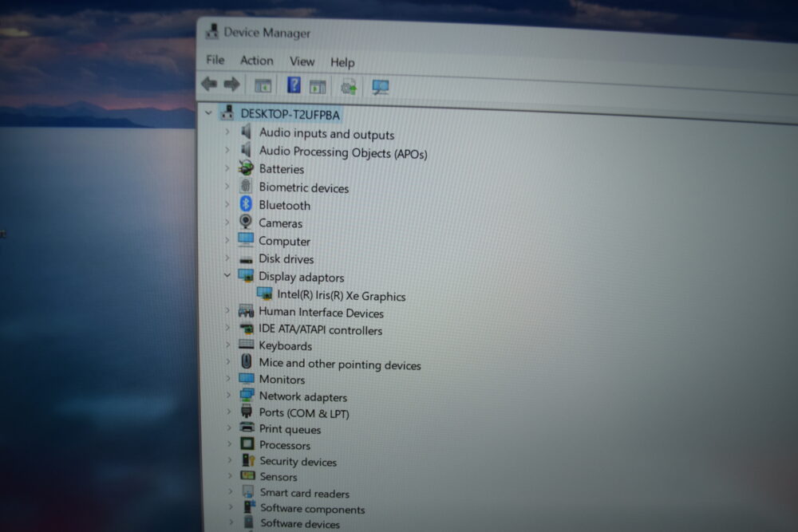Expand the Monitors node arrow

coord(228,378)
